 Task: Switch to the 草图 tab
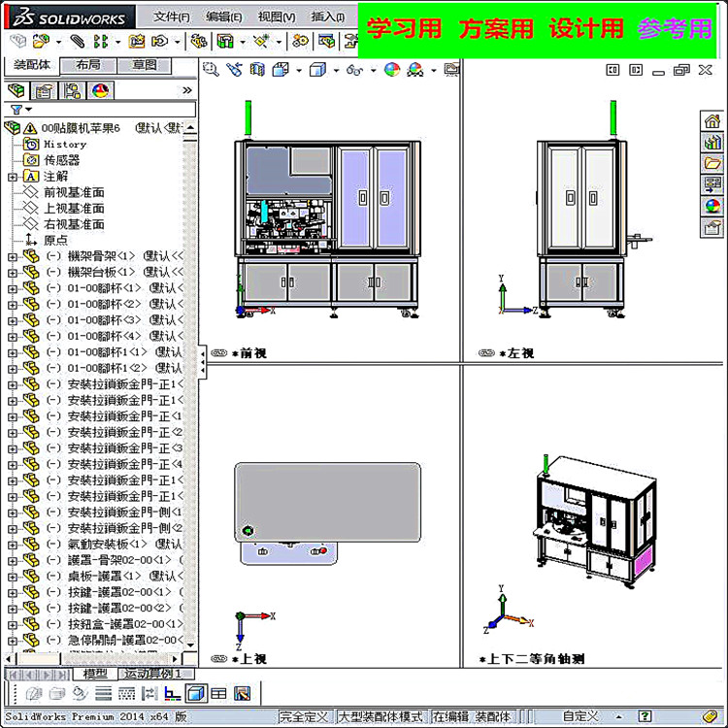[145, 65]
